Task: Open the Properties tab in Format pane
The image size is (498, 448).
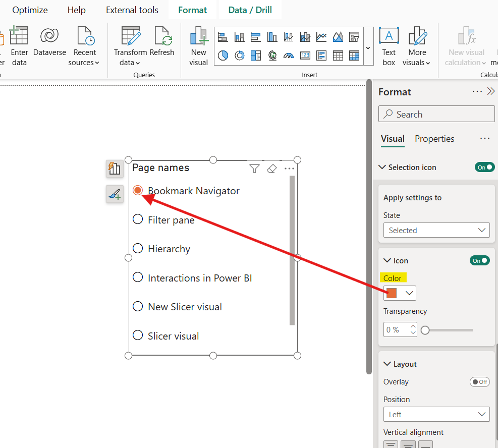Action: pyautogui.click(x=434, y=139)
